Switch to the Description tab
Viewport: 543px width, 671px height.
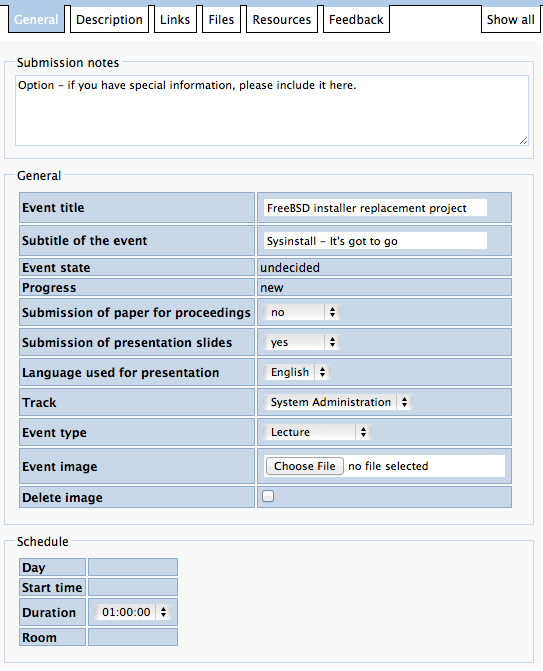point(109,20)
